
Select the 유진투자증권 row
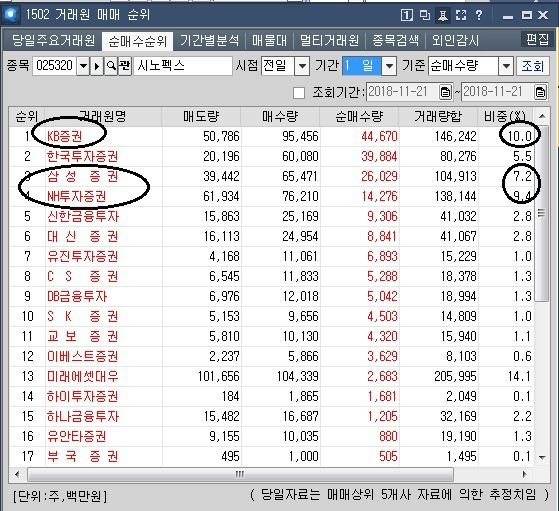pos(272,256)
